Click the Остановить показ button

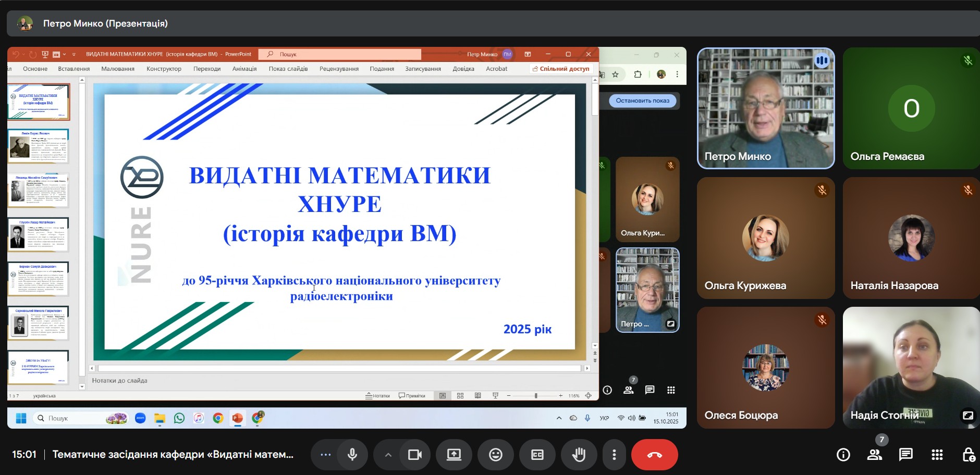pyautogui.click(x=642, y=101)
